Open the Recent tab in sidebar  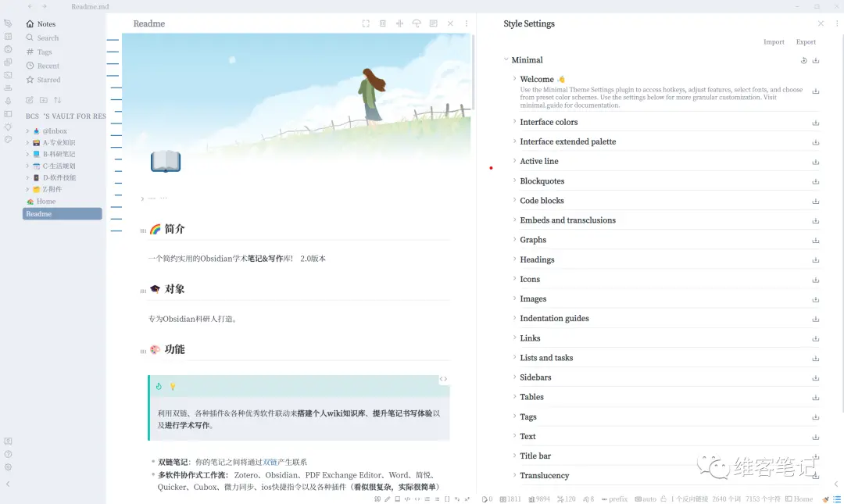pyautogui.click(x=43, y=66)
